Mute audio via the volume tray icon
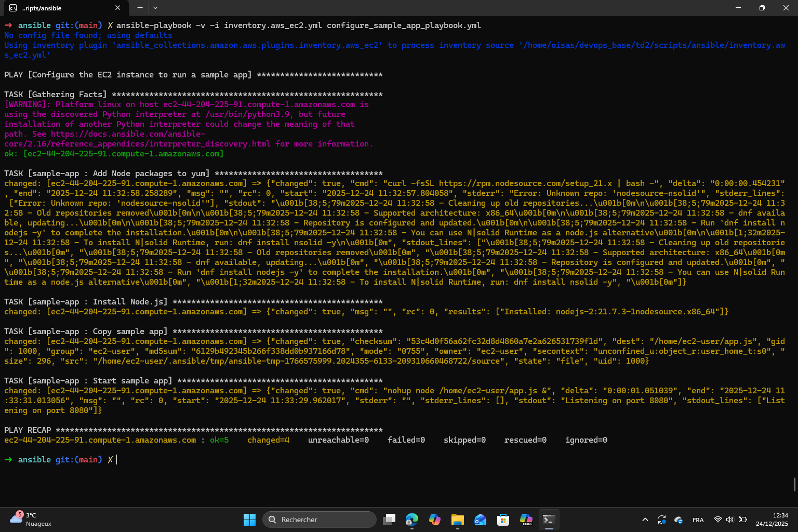 [730, 519]
